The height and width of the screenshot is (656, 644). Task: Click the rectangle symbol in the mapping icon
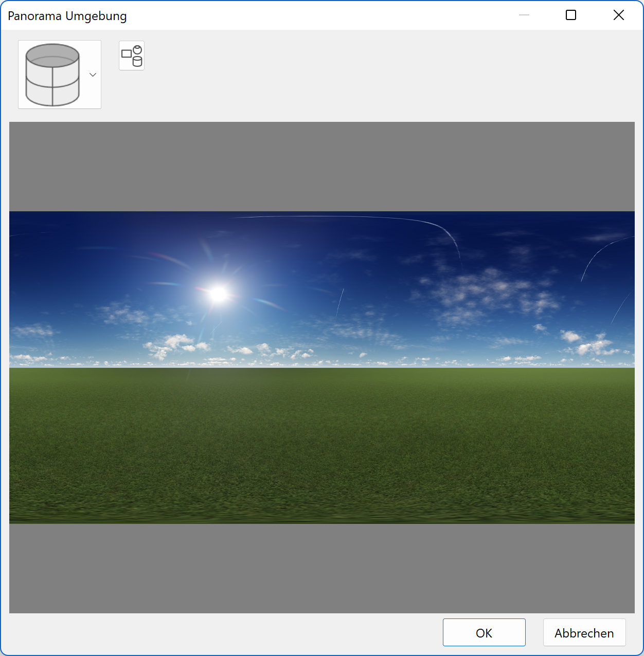(x=127, y=53)
